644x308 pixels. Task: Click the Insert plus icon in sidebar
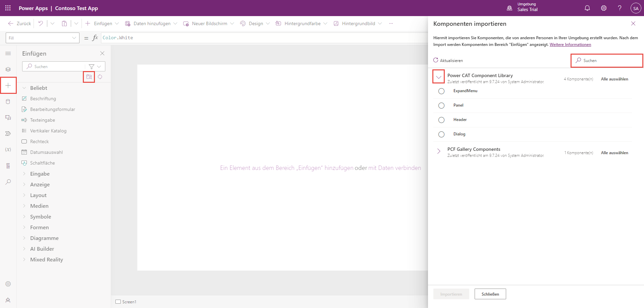8,85
